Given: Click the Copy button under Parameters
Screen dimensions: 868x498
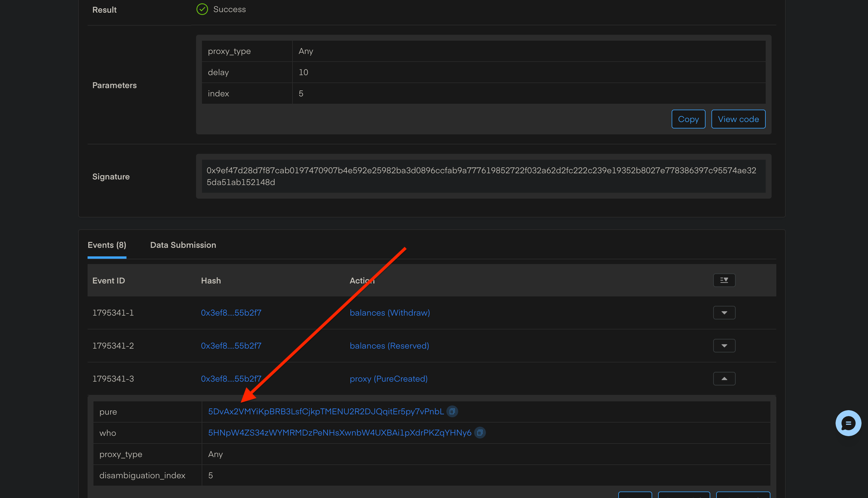Looking at the screenshot, I should 688,119.
